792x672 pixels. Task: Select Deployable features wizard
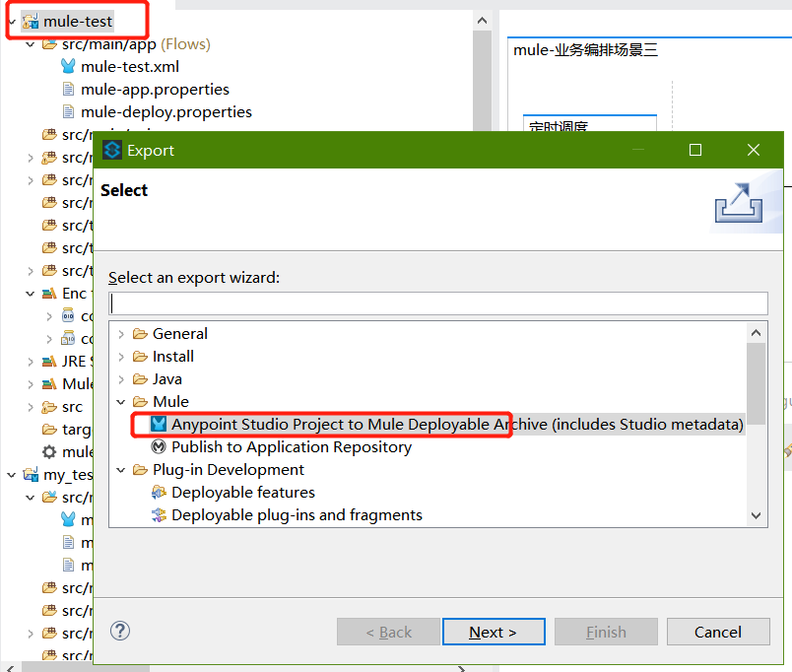pos(243,493)
